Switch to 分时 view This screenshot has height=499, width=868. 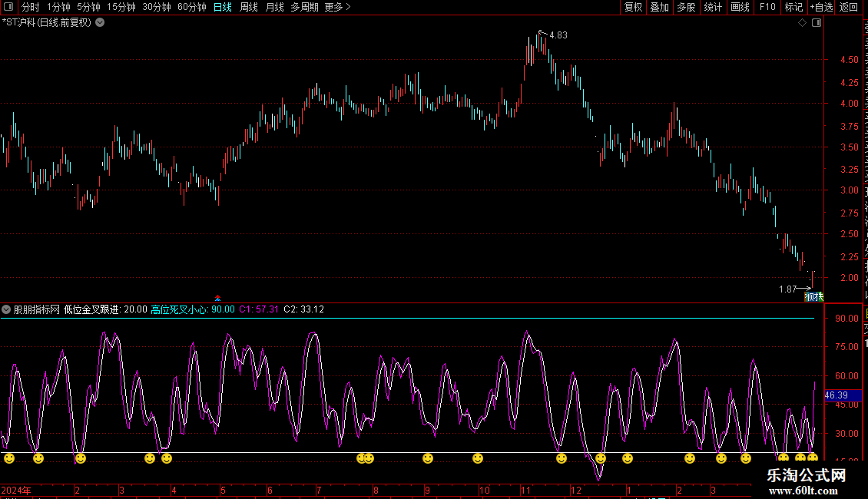(31, 7)
